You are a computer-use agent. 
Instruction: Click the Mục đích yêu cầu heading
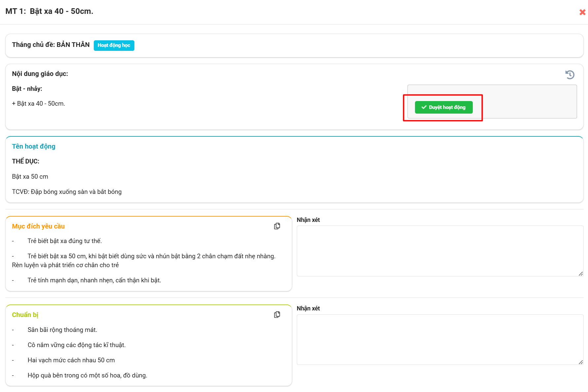click(38, 226)
